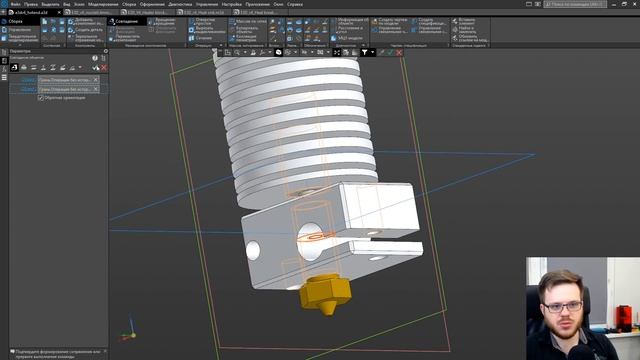Select the second mate type icon in Parameters toolbar
The width and height of the screenshot is (640, 360).
[x=24, y=67]
